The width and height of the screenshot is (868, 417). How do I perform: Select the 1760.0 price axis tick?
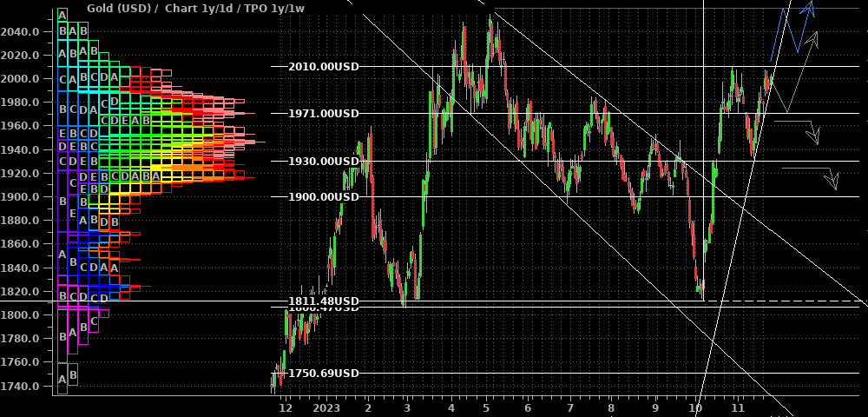21,362
